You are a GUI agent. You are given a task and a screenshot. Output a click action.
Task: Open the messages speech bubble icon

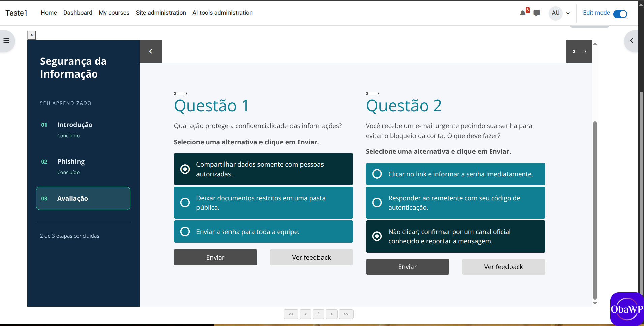(537, 13)
